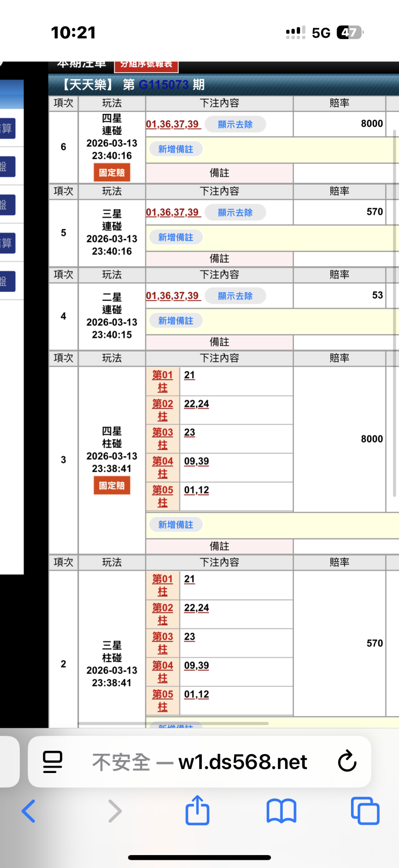
Task: Click 新增備註 in row 6 四星連碰
Action: click(x=176, y=149)
